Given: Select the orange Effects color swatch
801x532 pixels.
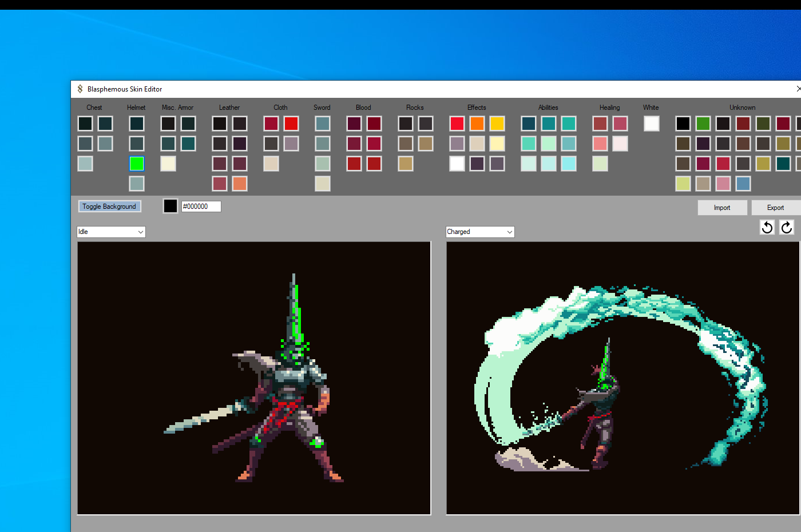Looking at the screenshot, I should (x=477, y=124).
